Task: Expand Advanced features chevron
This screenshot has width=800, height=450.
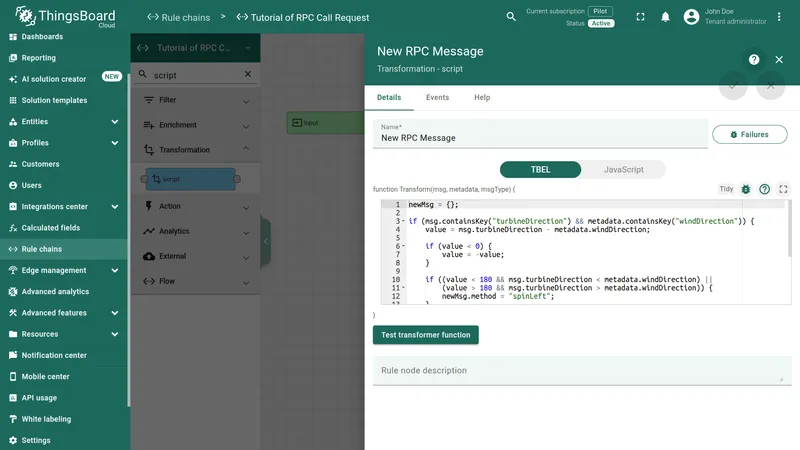Action: (x=115, y=313)
